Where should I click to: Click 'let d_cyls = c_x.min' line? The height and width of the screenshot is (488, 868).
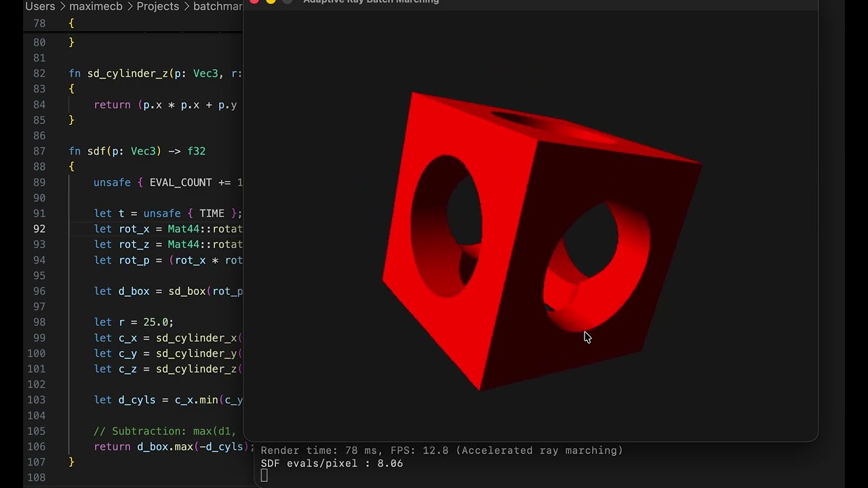pos(168,400)
